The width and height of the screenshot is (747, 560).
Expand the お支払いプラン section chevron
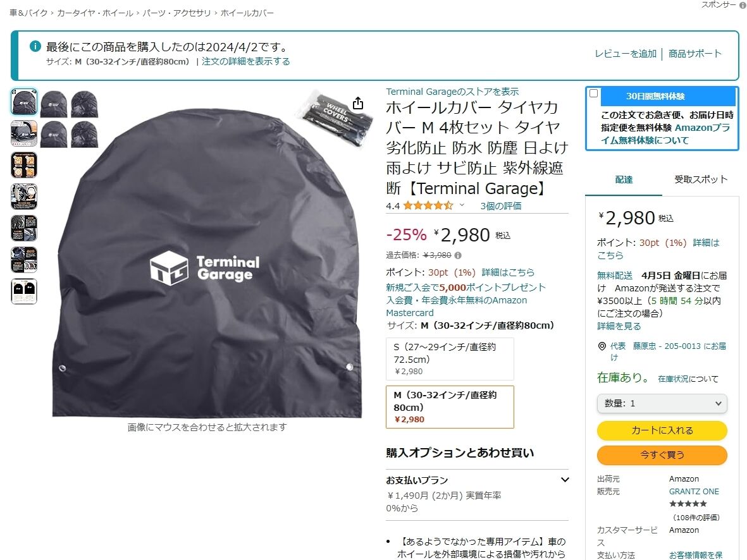click(565, 480)
